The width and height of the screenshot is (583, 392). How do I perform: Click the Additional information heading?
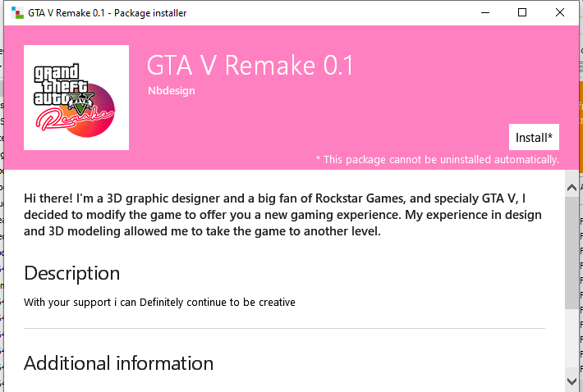coord(118,363)
